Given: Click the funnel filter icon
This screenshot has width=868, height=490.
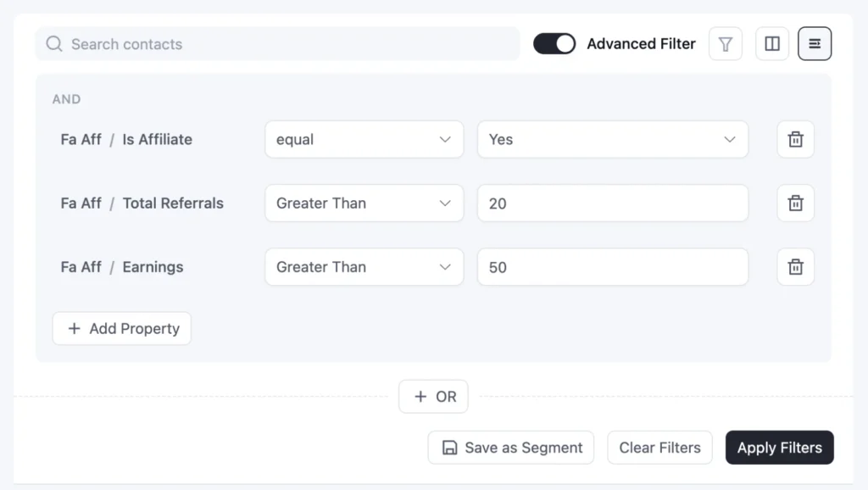Looking at the screenshot, I should coord(726,44).
